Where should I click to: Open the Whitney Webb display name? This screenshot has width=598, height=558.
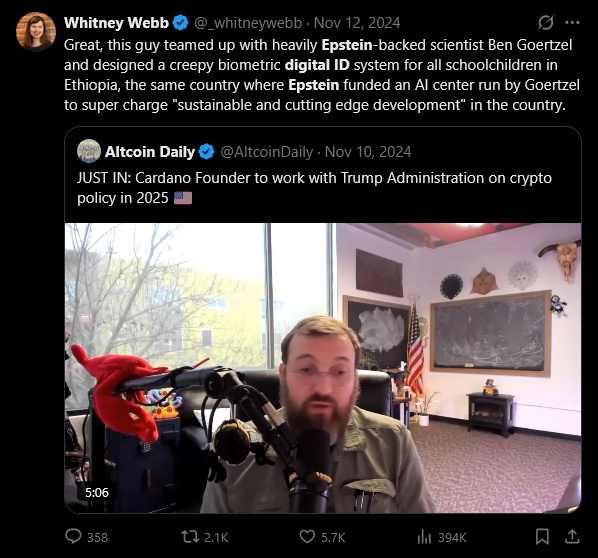(116, 23)
